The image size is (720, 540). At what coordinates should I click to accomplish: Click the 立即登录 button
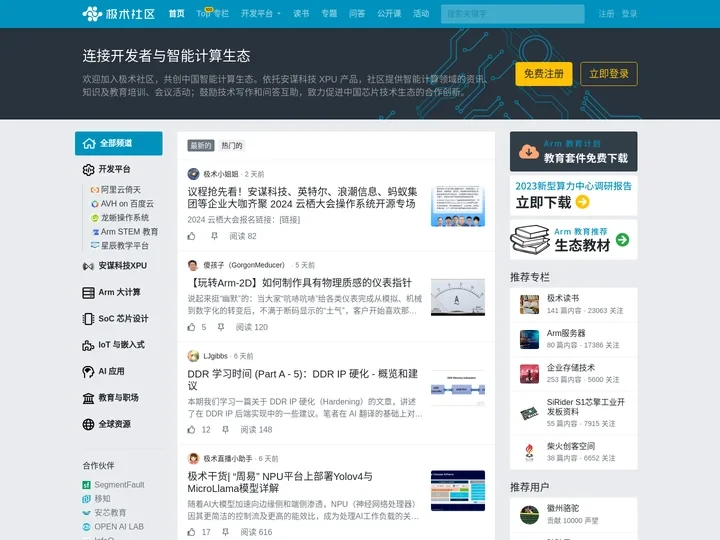(x=609, y=74)
